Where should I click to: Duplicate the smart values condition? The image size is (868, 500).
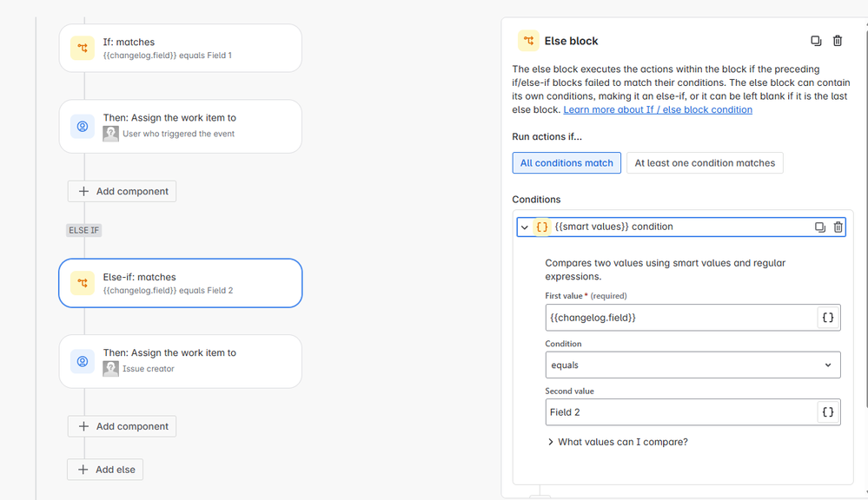(820, 227)
